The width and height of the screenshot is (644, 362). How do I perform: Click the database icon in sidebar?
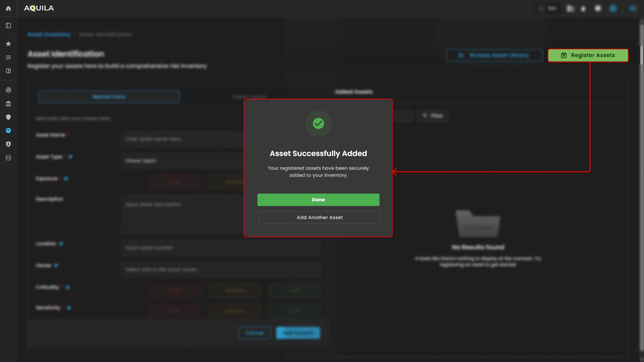coord(8,158)
